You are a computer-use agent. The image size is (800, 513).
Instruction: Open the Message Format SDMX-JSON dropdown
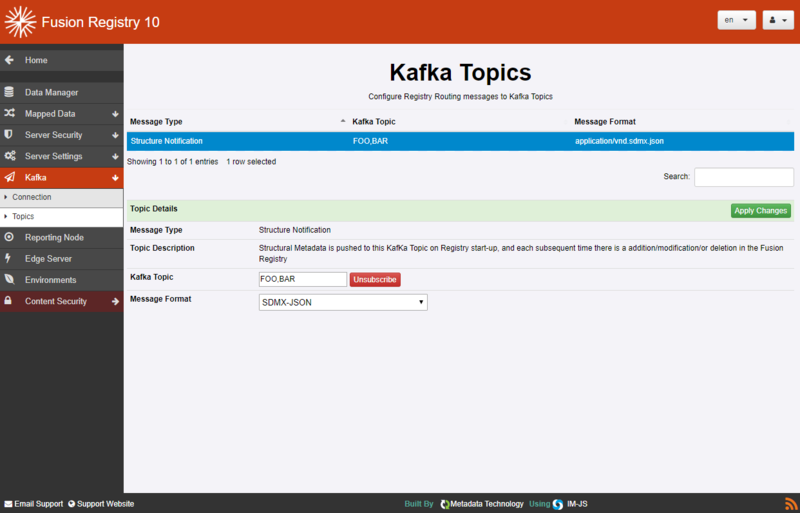[x=343, y=302]
